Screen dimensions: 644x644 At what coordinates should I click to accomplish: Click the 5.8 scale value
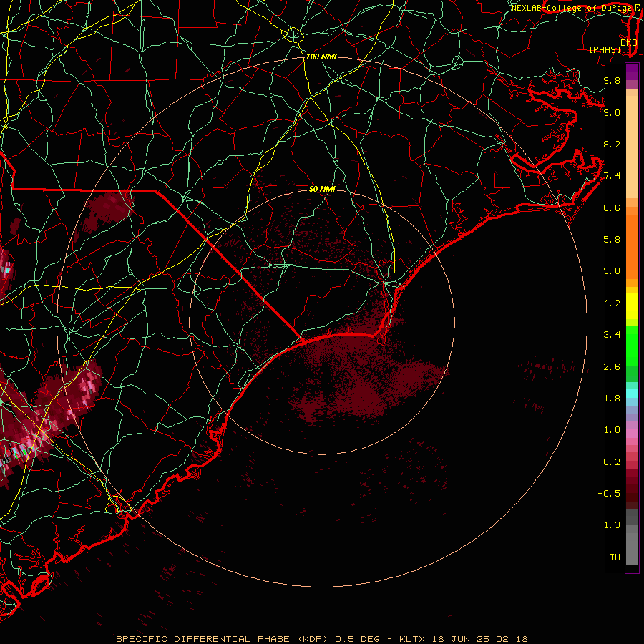(612, 240)
